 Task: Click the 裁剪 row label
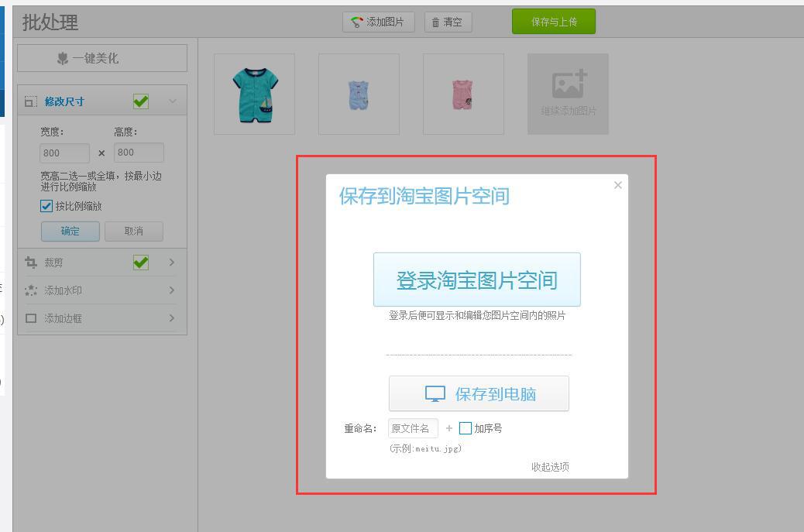pos(53,263)
